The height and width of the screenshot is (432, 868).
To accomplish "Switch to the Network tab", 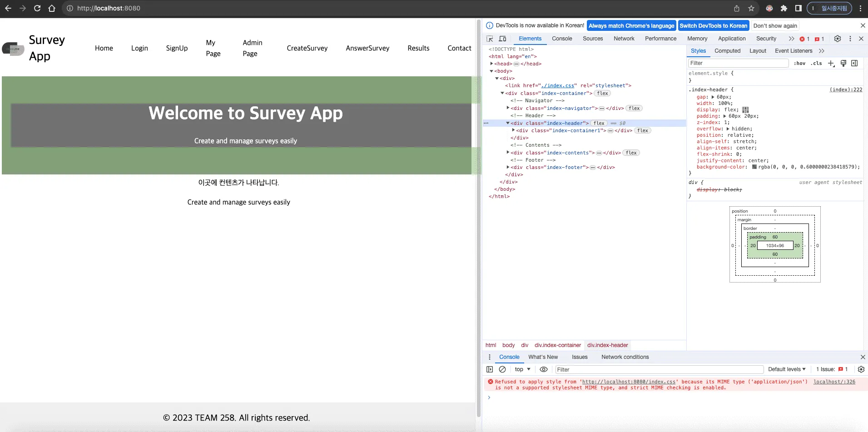I will pyautogui.click(x=624, y=39).
